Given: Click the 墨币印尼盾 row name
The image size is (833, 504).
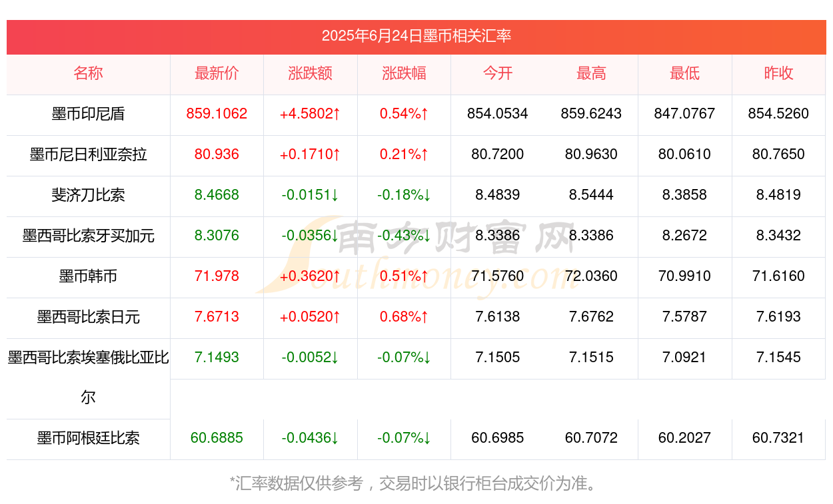Looking at the screenshot, I should pyautogui.click(x=88, y=114).
